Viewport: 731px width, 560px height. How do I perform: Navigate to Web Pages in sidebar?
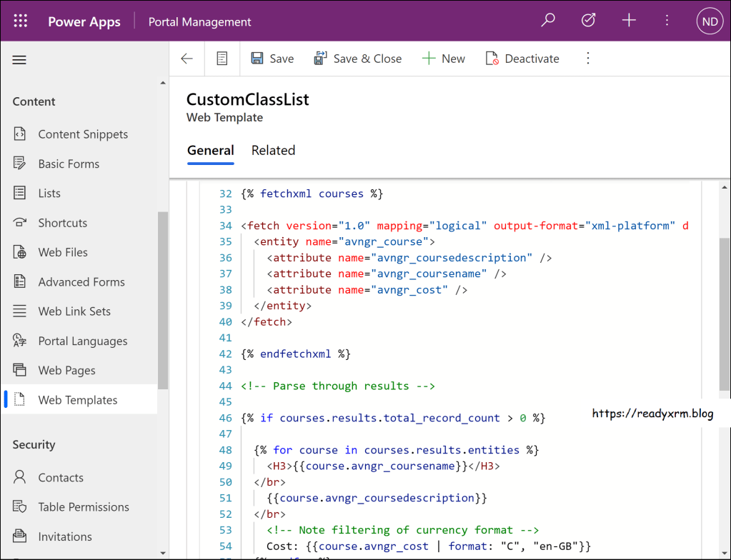click(x=66, y=370)
